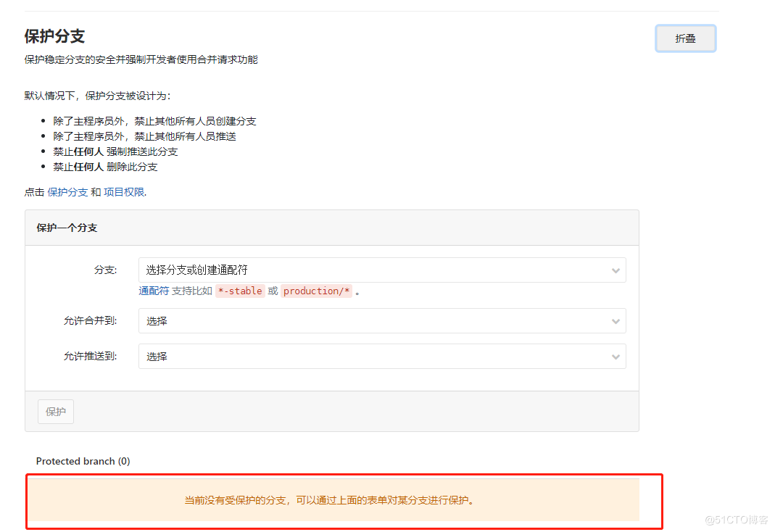Click the chevron arrow of the 分支 dropdown

point(616,270)
